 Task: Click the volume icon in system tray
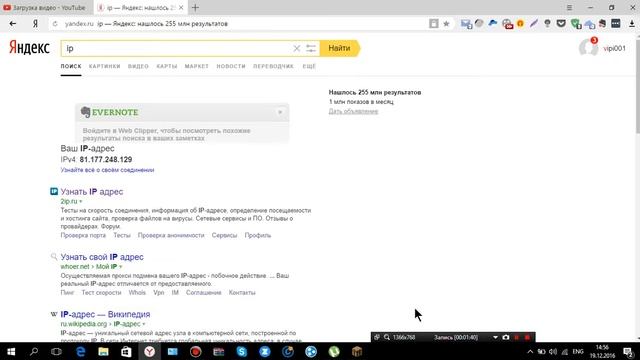(x=553, y=351)
